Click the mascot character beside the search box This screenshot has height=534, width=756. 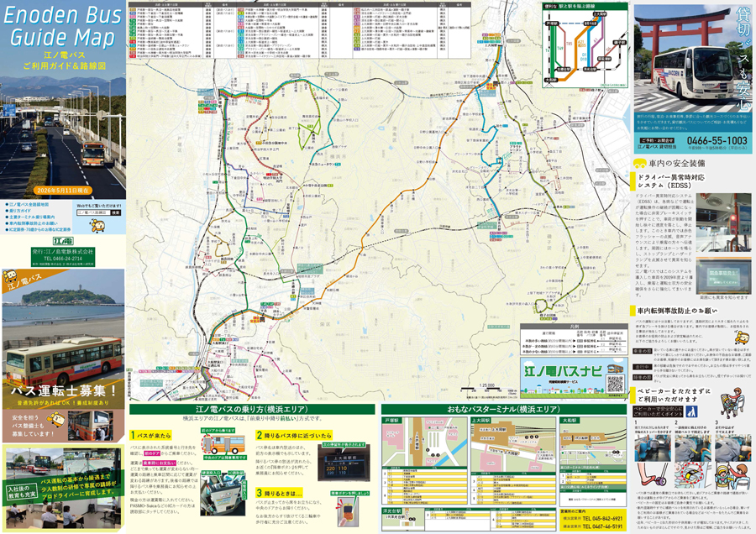[x=98, y=224]
